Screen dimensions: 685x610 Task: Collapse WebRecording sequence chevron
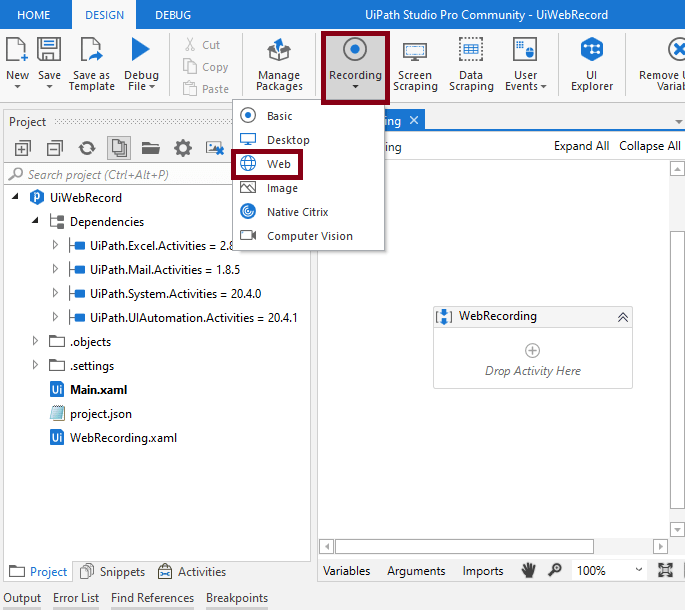[623, 317]
